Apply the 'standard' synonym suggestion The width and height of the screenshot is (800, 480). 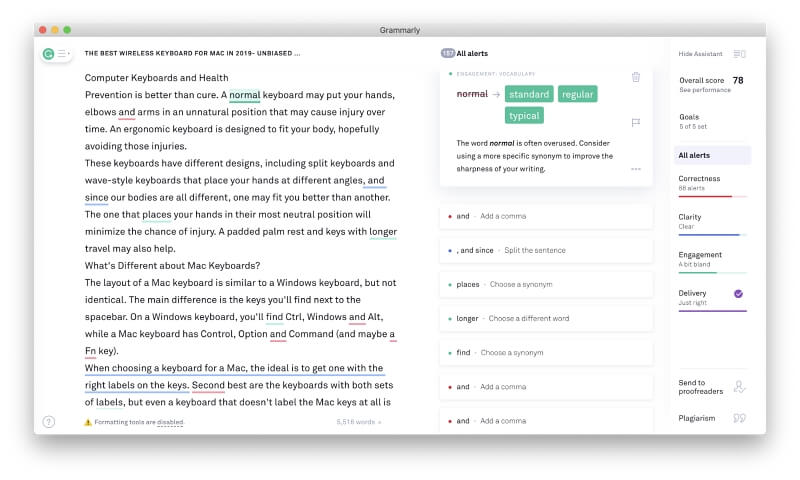(529, 94)
